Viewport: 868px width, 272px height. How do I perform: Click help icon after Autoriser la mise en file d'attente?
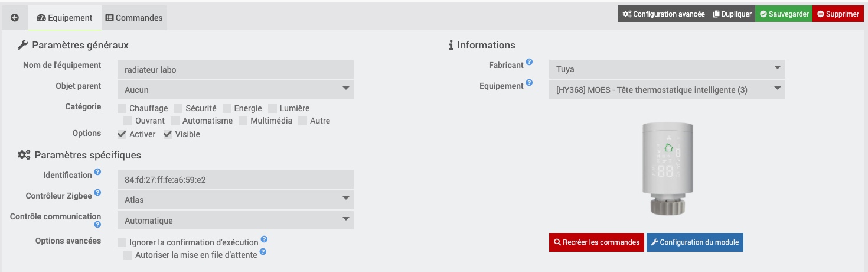coord(262,252)
